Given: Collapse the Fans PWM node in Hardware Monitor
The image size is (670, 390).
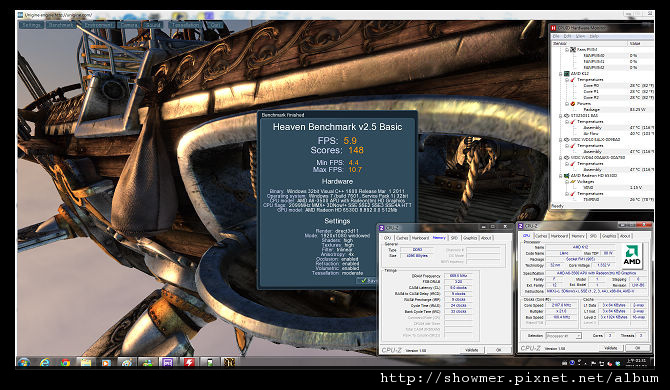Looking at the screenshot, I should 567,50.
